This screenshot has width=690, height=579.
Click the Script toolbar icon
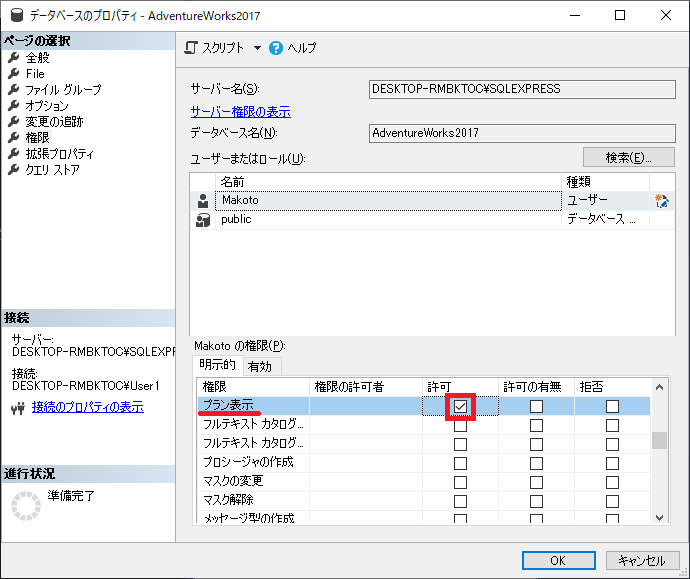[x=191, y=48]
